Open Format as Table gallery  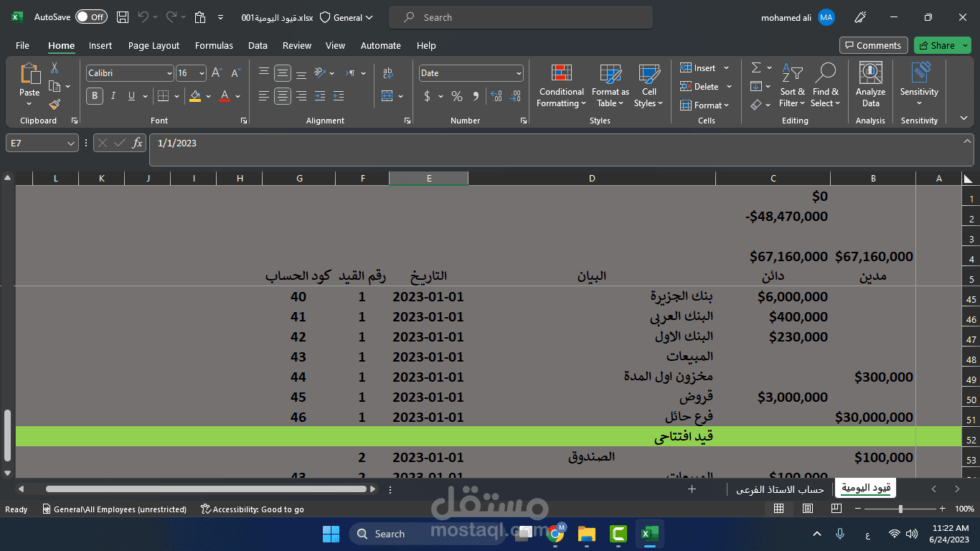pyautogui.click(x=611, y=86)
